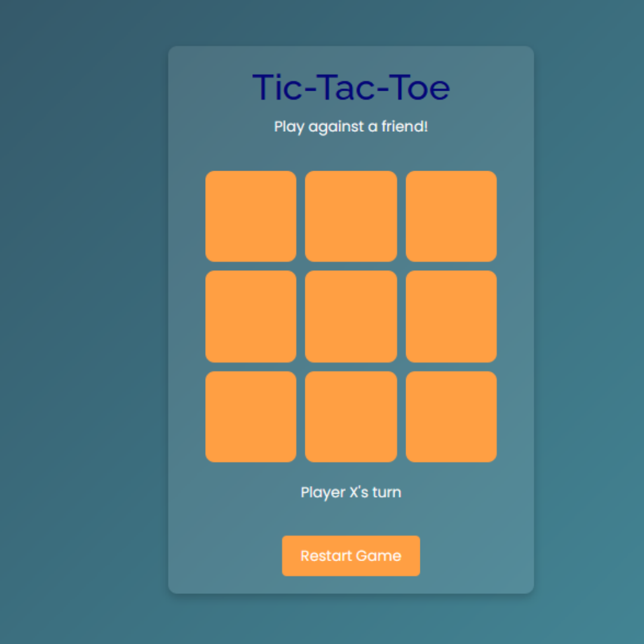Click the Play against a friend subtitle

(351, 126)
